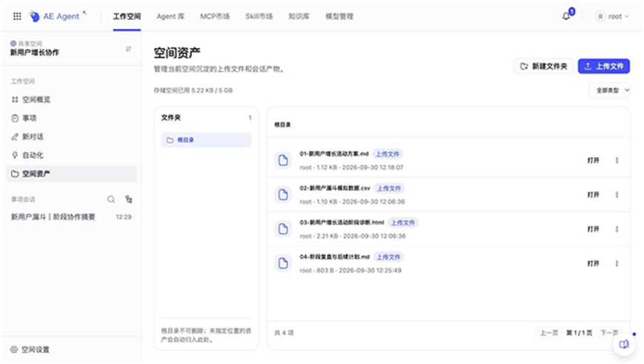Select file name 04-阶段复盘与后续计划.md
Viewport: 644px width, 364px height.
(x=334, y=257)
